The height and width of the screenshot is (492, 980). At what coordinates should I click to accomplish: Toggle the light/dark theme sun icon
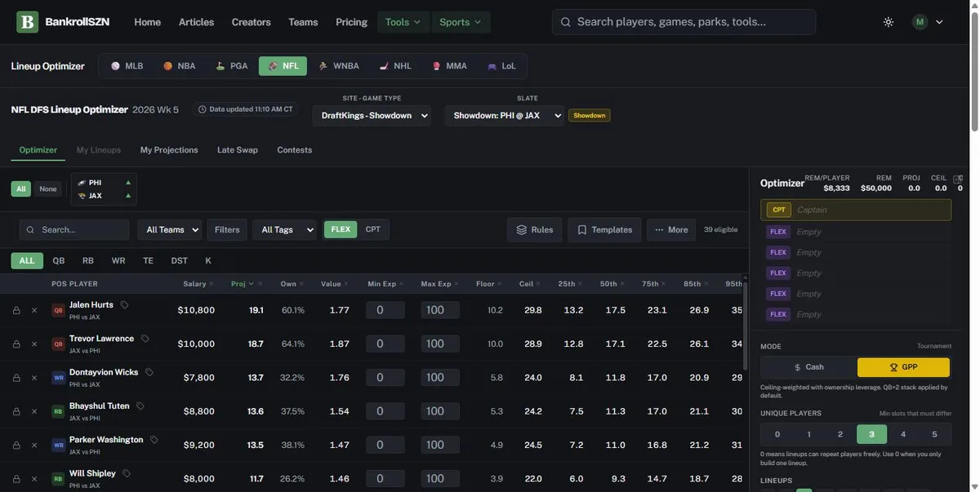coord(889,22)
